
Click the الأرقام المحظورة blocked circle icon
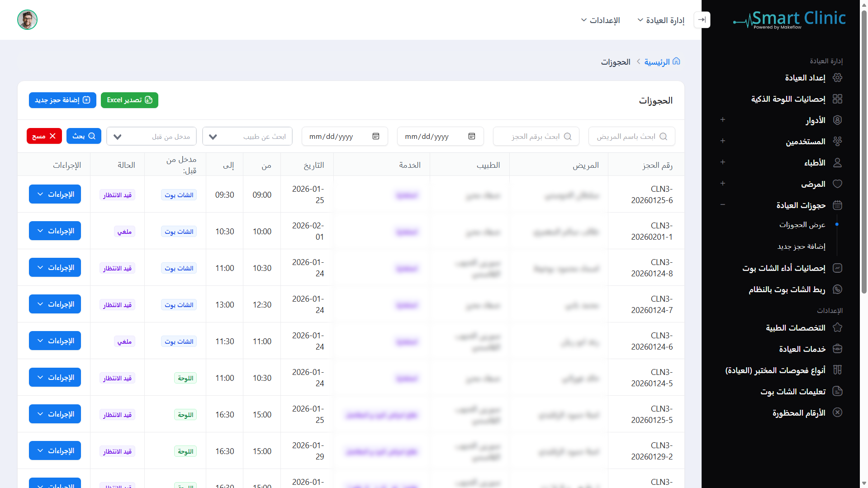pyautogui.click(x=837, y=413)
